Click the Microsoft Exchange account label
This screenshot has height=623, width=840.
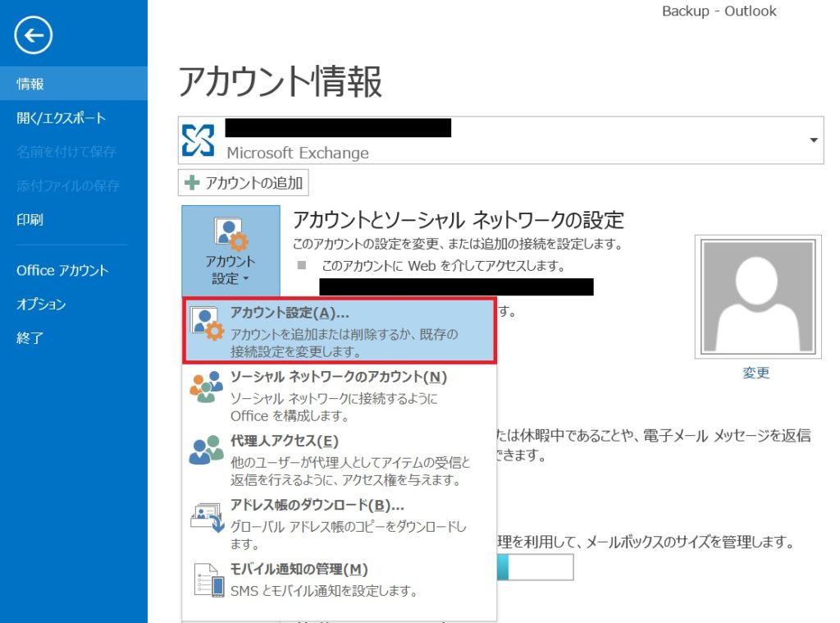pyautogui.click(x=297, y=153)
